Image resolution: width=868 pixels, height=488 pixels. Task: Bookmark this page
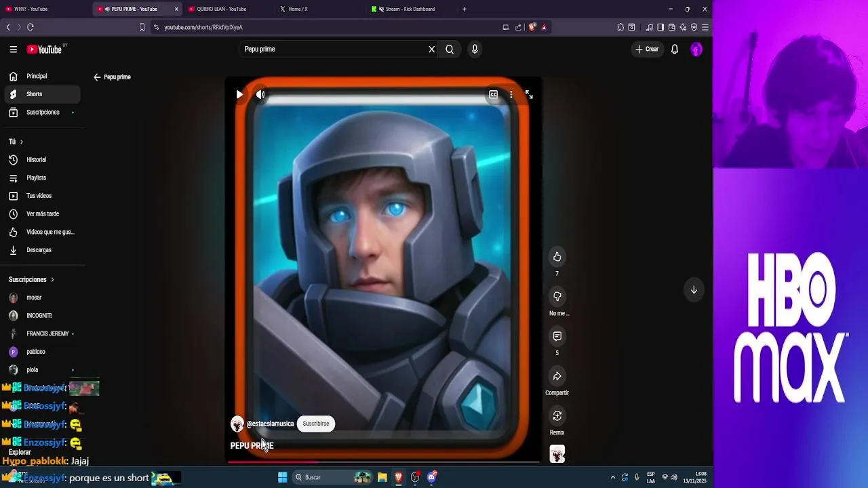pyautogui.click(x=142, y=27)
